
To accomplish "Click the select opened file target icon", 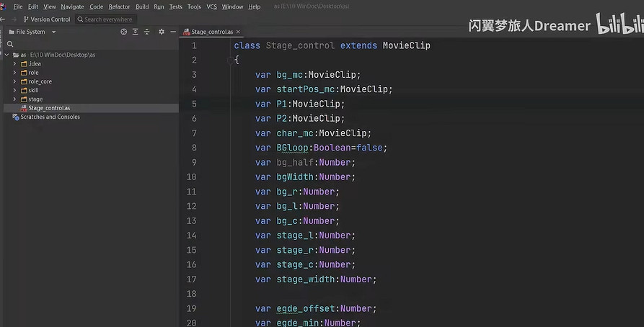I will (x=124, y=32).
